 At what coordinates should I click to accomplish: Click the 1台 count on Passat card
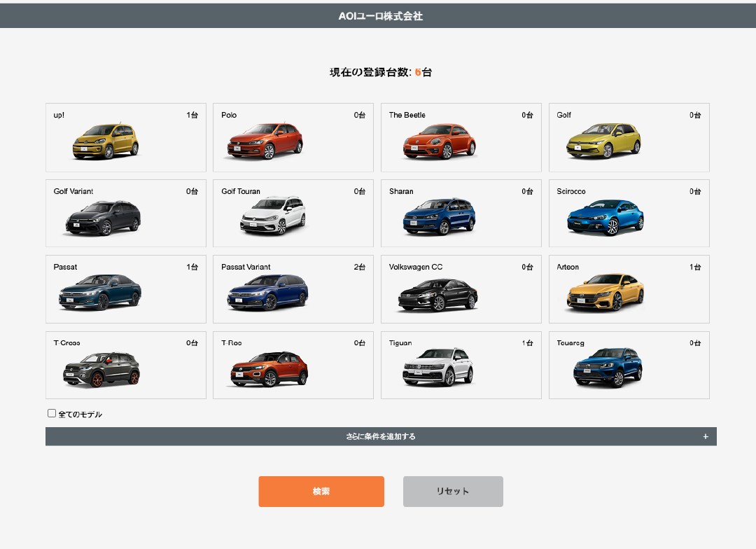(x=192, y=267)
